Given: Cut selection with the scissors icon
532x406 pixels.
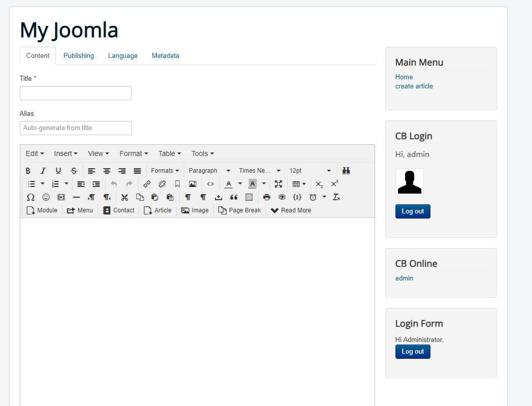Looking at the screenshot, I should pyautogui.click(x=124, y=197).
